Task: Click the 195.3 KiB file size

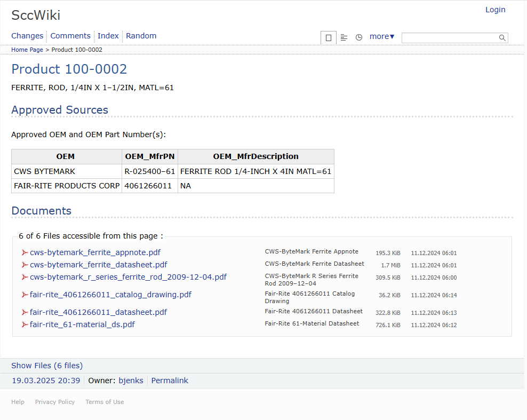Action: (388, 253)
